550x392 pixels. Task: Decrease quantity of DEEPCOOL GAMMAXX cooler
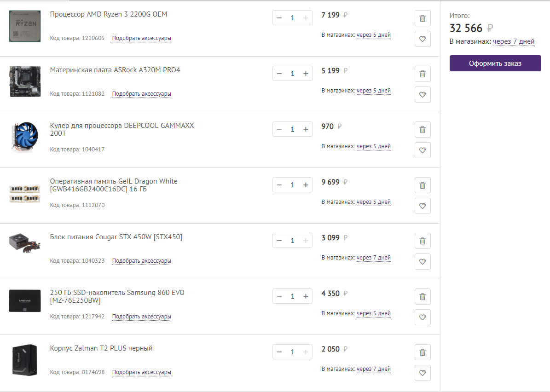coord(279,129)
